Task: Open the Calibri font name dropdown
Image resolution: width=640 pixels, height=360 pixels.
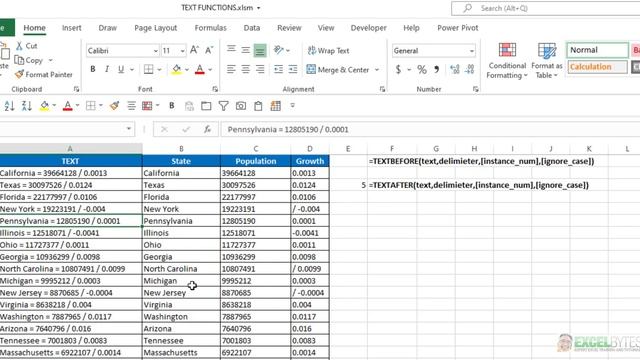Action: tap(156, 51)
